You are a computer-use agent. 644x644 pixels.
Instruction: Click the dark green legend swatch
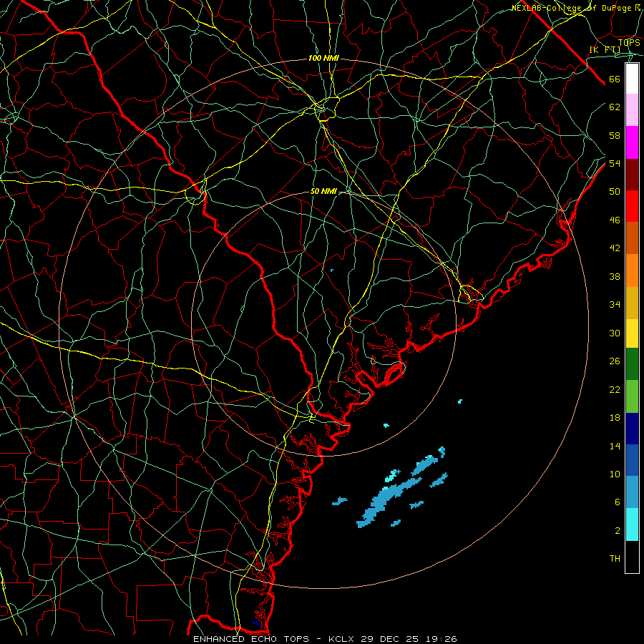point(632,364)
